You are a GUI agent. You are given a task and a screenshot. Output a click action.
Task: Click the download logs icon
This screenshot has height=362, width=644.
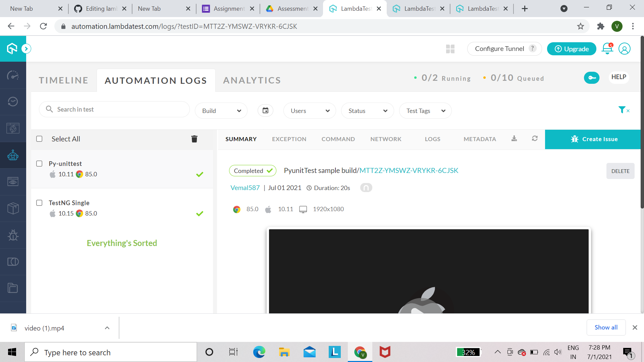click(514, 138)
